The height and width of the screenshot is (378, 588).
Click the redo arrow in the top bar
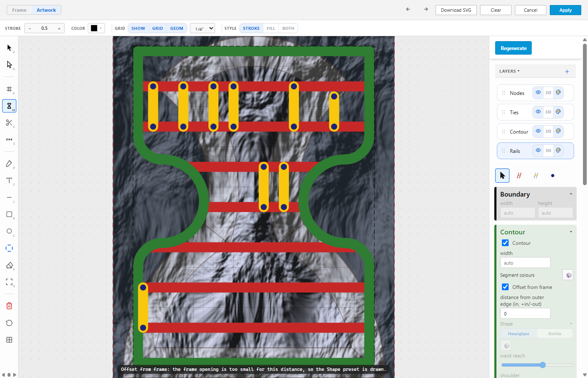point(426,9)
